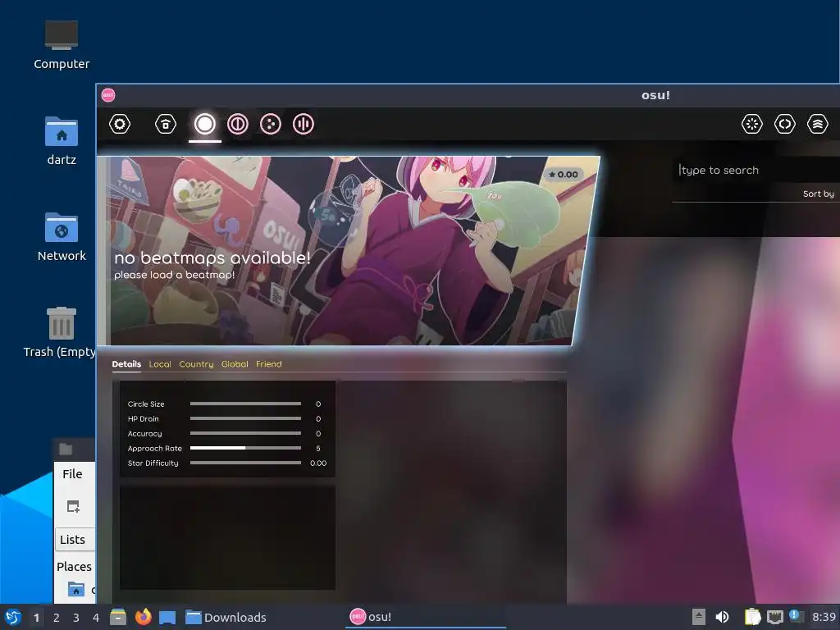Click the Circle Size bar
The image size is (840, 630).
pos(245,404)
